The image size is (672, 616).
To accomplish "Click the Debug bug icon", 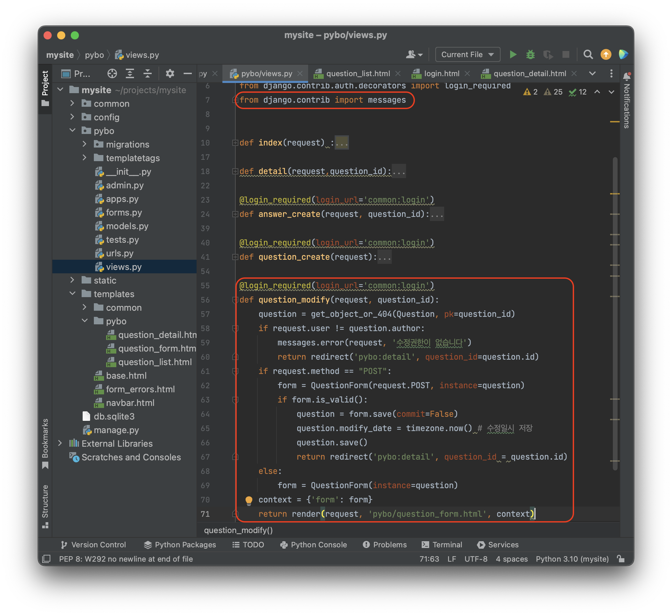I will coord(530,54).
